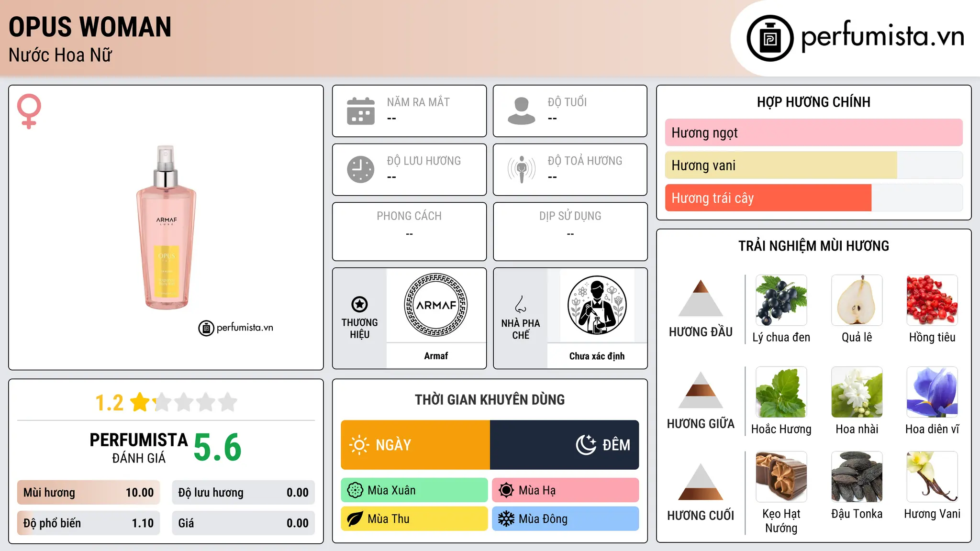Click the Mùi hương 10.00 score row
The height and width of the screenshot is (551, 980).
89,493
